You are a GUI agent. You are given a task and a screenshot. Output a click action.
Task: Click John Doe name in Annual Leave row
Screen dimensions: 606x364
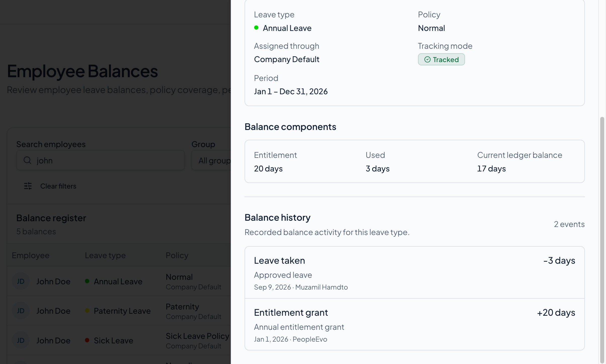coord(53,281)
